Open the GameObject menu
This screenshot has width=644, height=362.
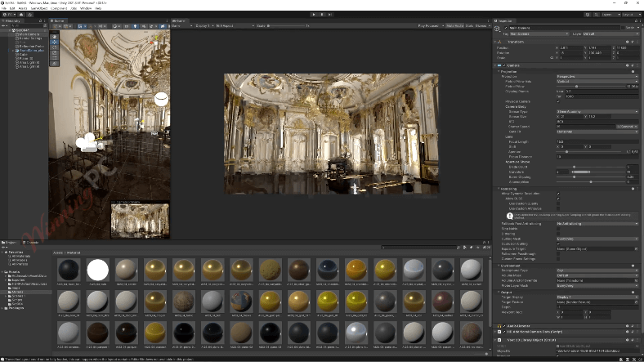(x=39, y=8)
